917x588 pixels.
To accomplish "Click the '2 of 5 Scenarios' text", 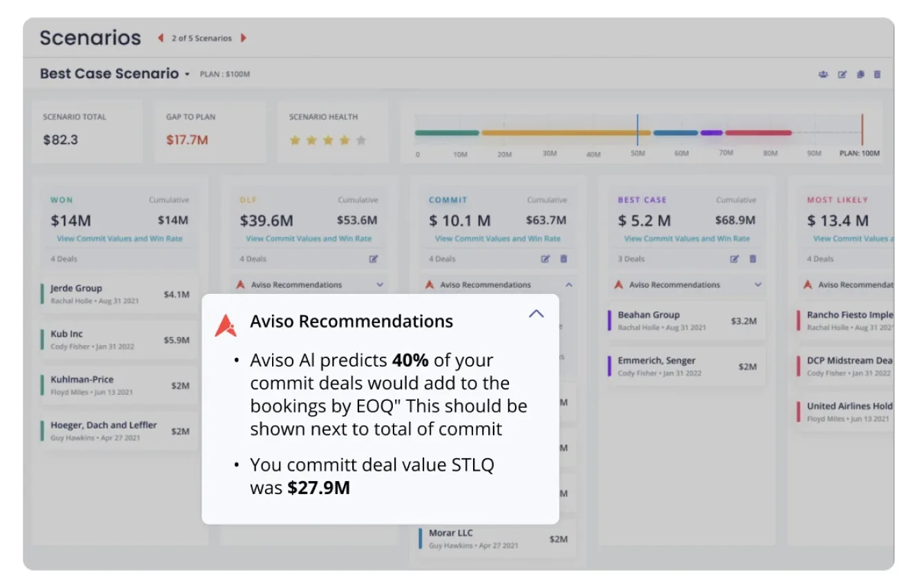I will [202, 39].
